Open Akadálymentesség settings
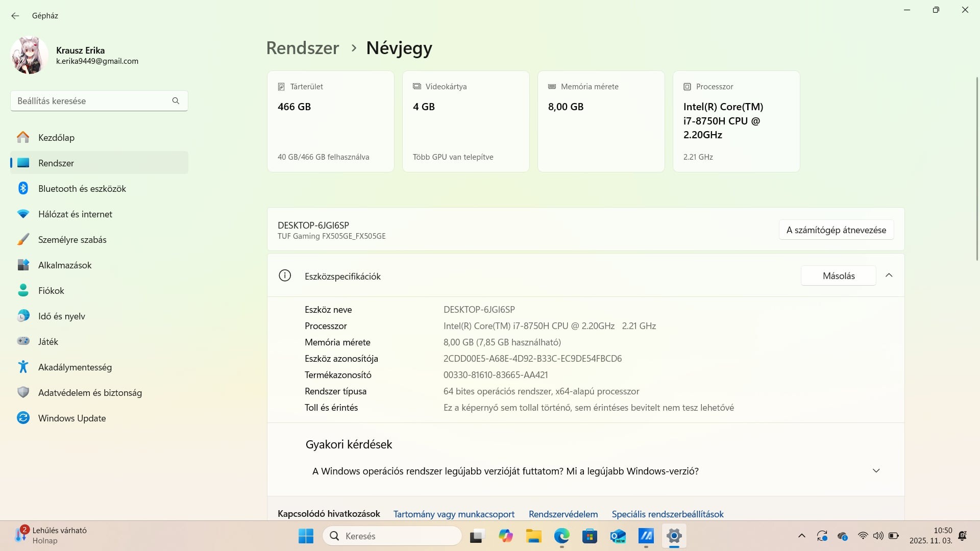980x551 pixels. 75,367
